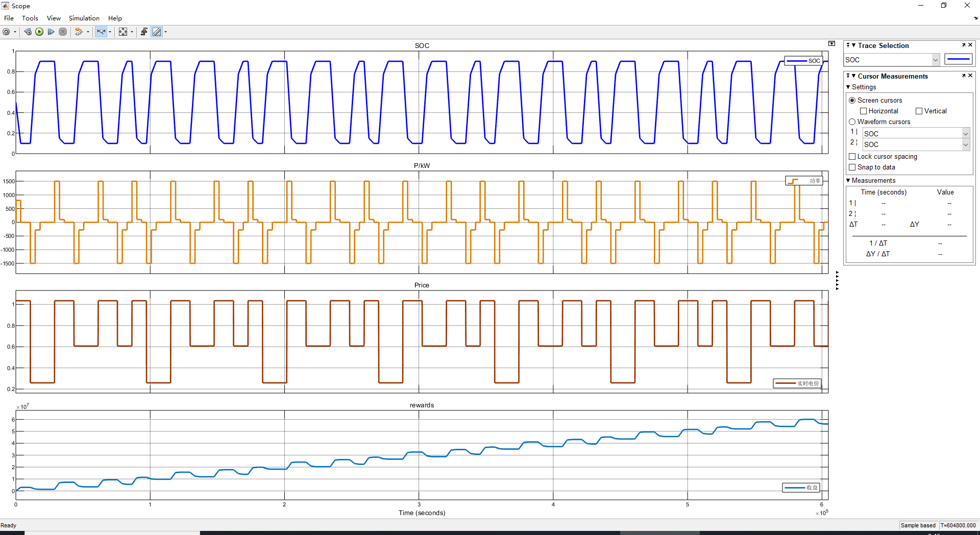
Task: Open the Tools menu
Action: point(30,18)
